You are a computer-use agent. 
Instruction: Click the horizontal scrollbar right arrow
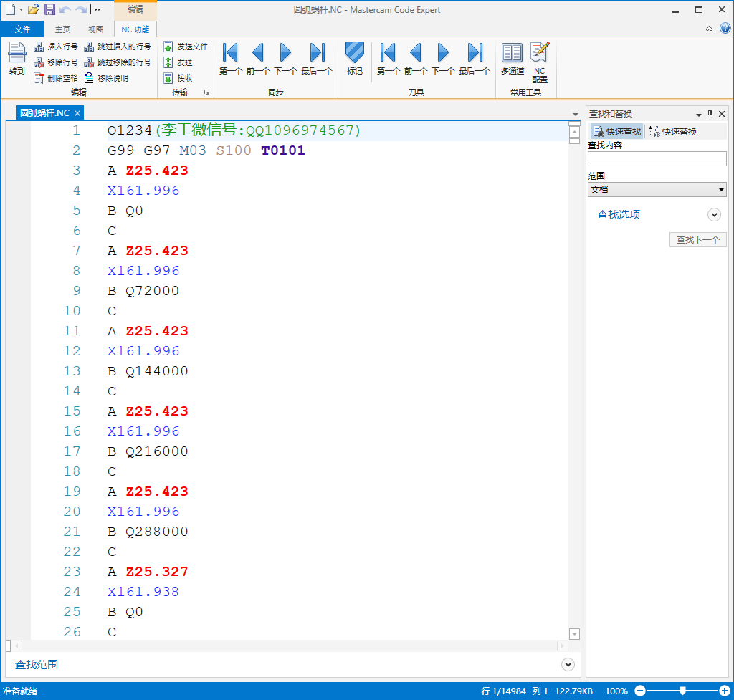coord(562,646)
